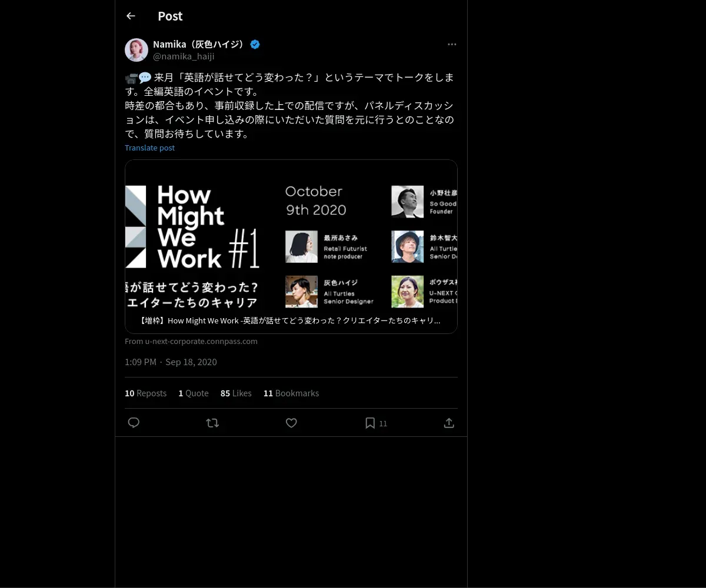This screenshot has width=706, height=588.
Task: Open Namika's profile avatar picture
Action: [x=136, y=50]
